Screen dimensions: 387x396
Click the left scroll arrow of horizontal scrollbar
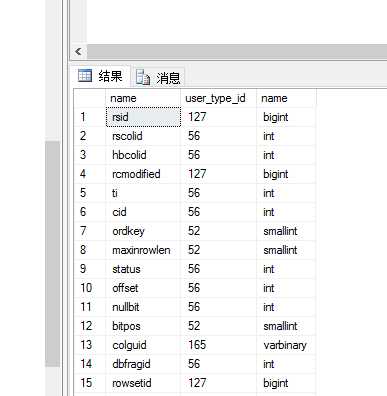coord(79,52)
